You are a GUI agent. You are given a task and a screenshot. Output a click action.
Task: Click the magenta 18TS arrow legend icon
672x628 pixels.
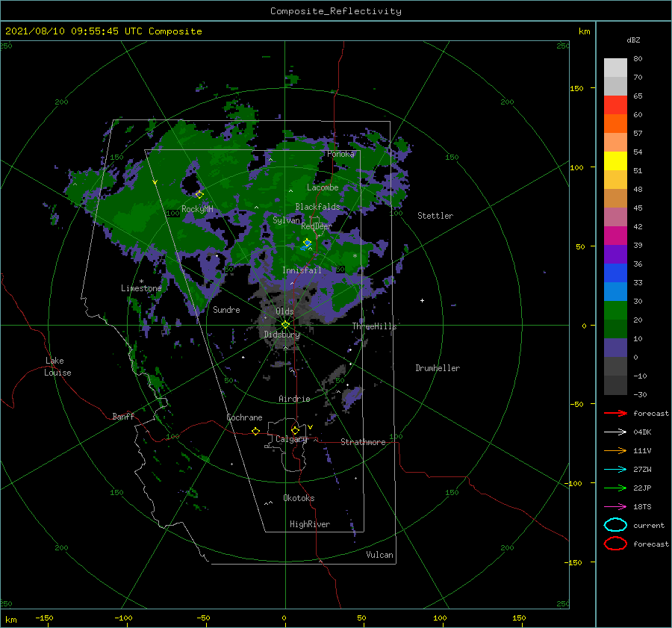(x=615, y=507)
